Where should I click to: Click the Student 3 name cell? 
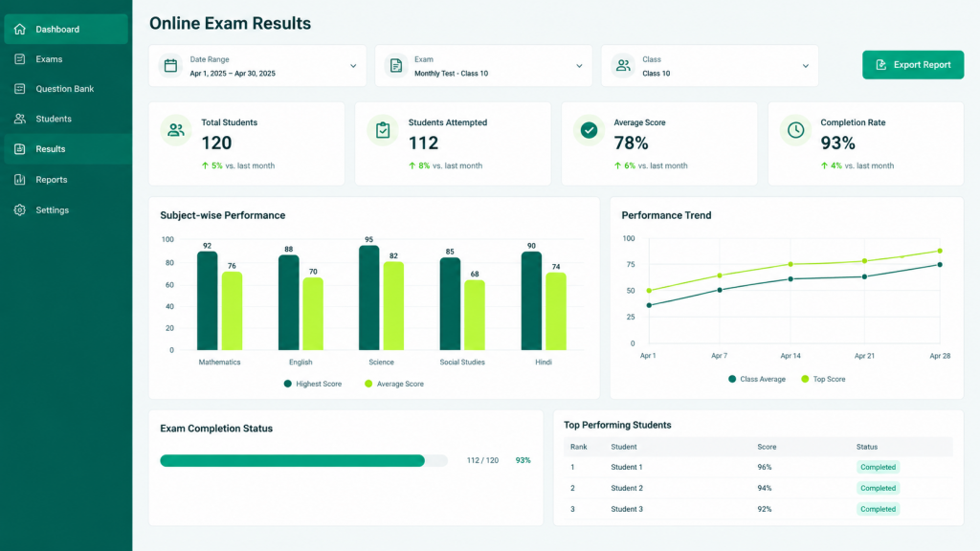(x=627, y=509)
